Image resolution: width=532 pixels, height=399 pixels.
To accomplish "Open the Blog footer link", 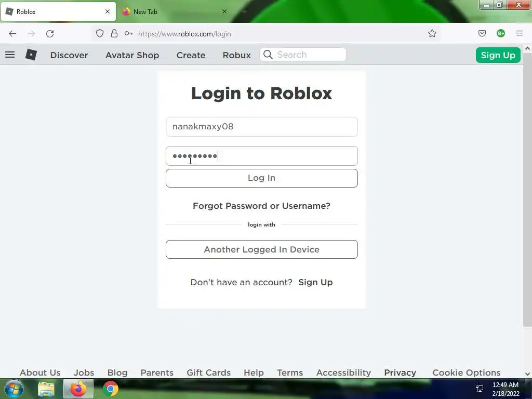I will [117, 373].
